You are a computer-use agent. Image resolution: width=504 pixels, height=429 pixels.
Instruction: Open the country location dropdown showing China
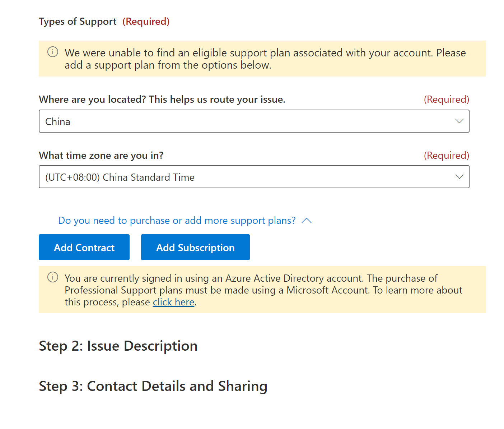254,121
